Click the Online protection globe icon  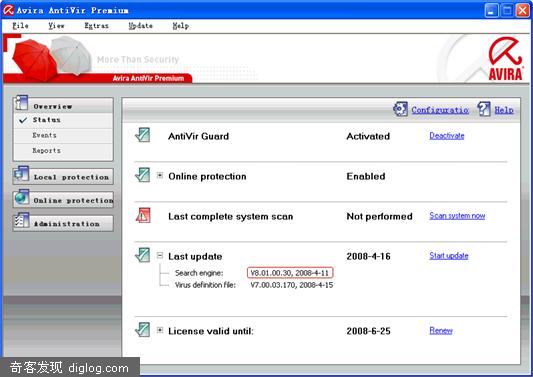(21, 197)
